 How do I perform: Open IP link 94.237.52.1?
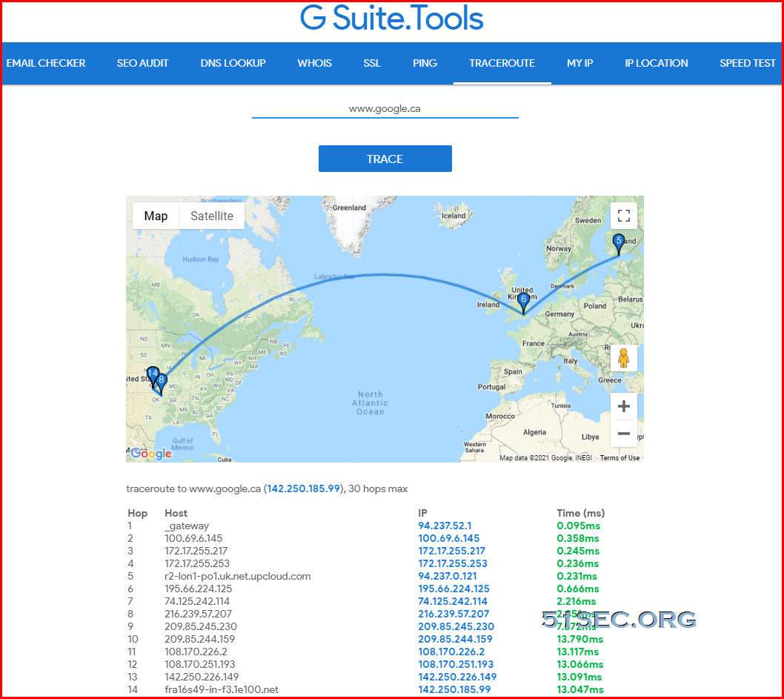445,526
